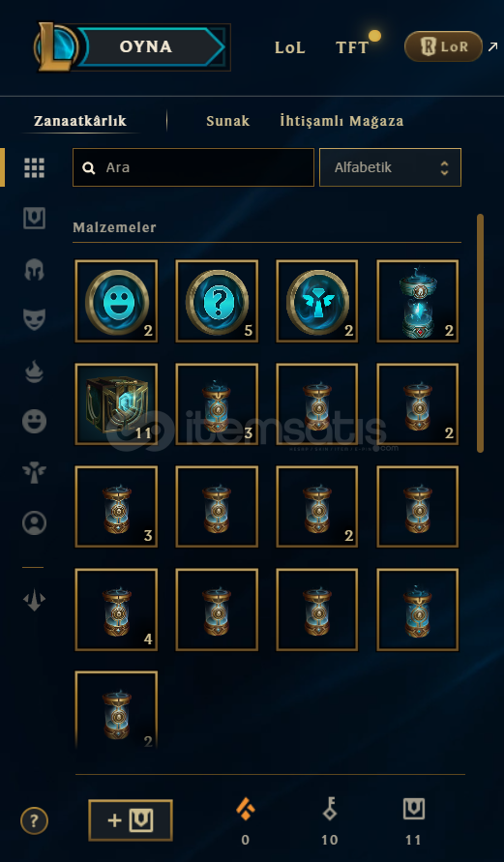Open the İhtişamlı Mağaza tab
The image size is (504, 862).
coord(341,121)
